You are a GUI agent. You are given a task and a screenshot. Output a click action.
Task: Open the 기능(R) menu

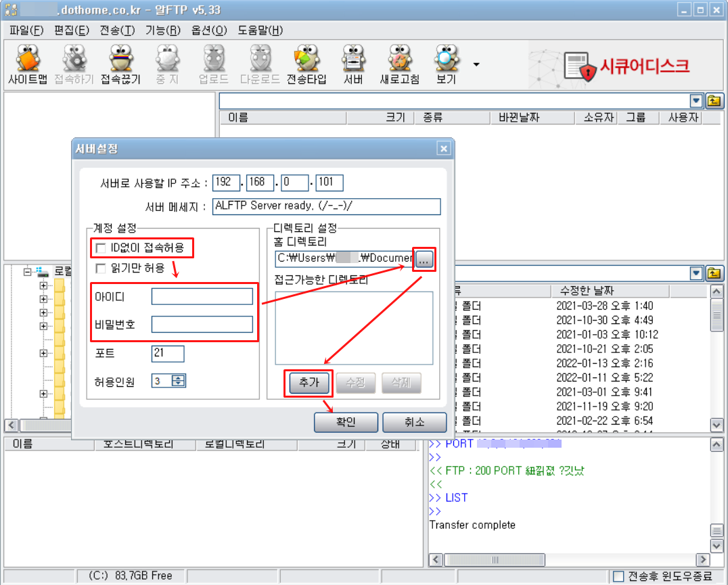tap(163, 30)
